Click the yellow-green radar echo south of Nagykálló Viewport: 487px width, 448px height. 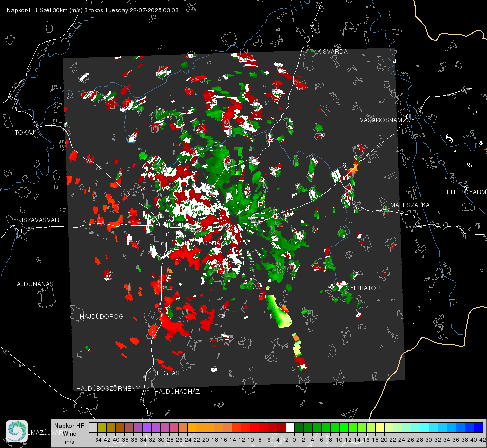click(280, 312)
